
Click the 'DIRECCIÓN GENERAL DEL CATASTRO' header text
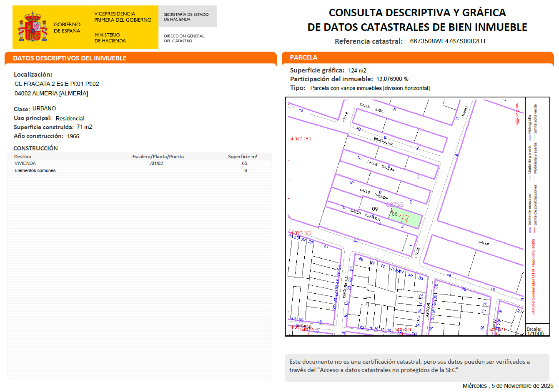coord(184,38)
